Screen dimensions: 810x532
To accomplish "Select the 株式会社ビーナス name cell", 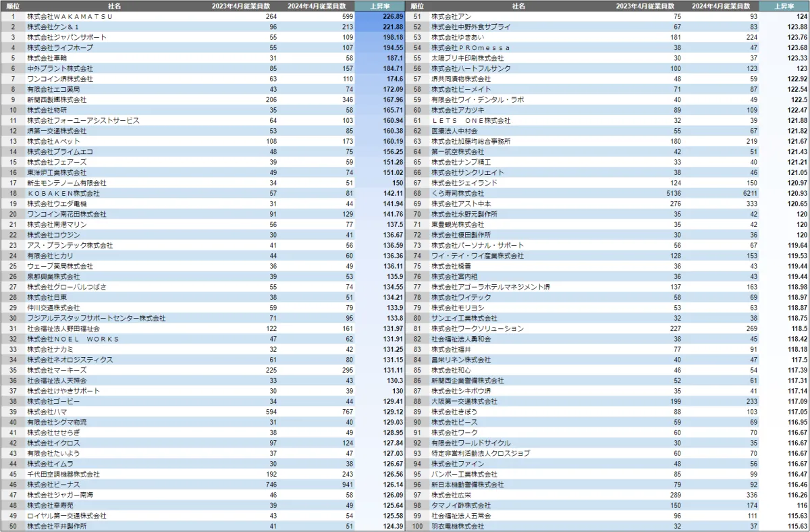I will pos(53,485).
